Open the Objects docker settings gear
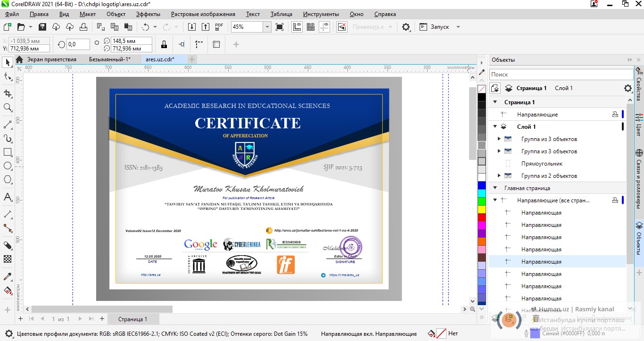The height and width of the screenshot is (341, 644). (627, 88)
